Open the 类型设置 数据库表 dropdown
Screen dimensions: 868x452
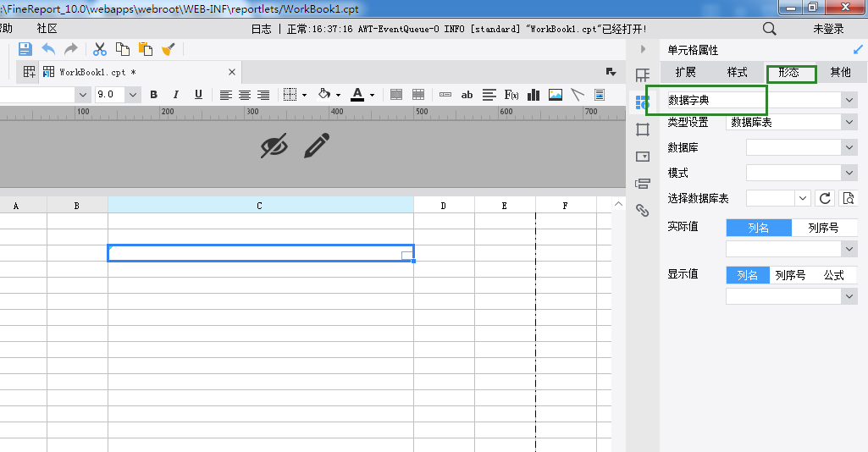coord(849,122)
